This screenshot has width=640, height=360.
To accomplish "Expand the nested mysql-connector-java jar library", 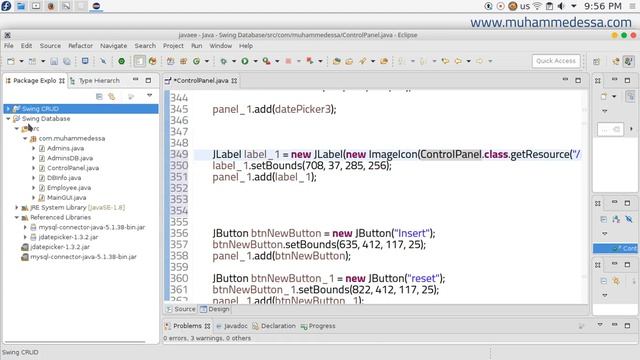I will click(x=25, y=227).
